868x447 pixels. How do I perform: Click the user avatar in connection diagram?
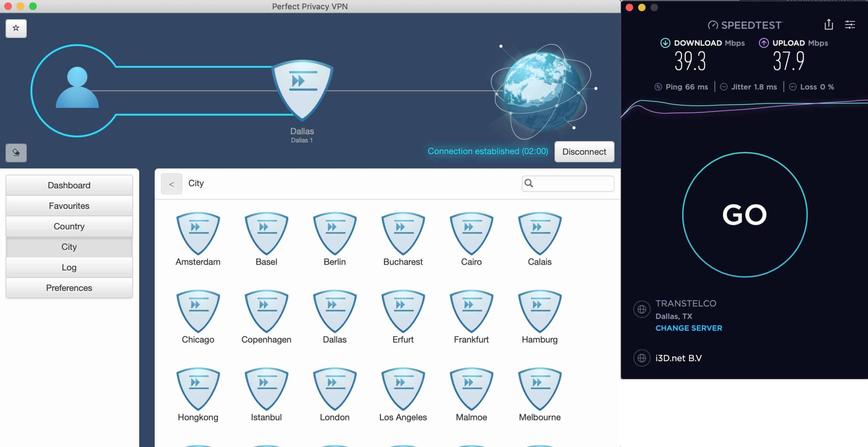point(77,87)
